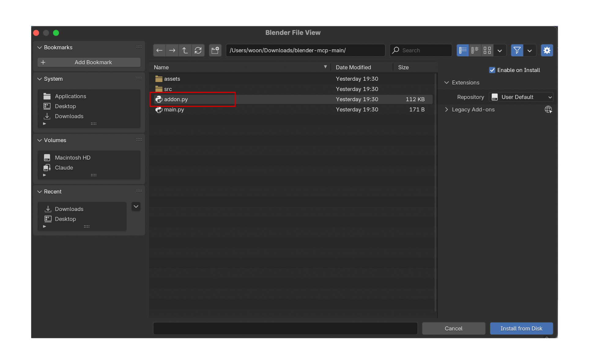
Task: Toggle the options gear region
Action: click(547, 50)
